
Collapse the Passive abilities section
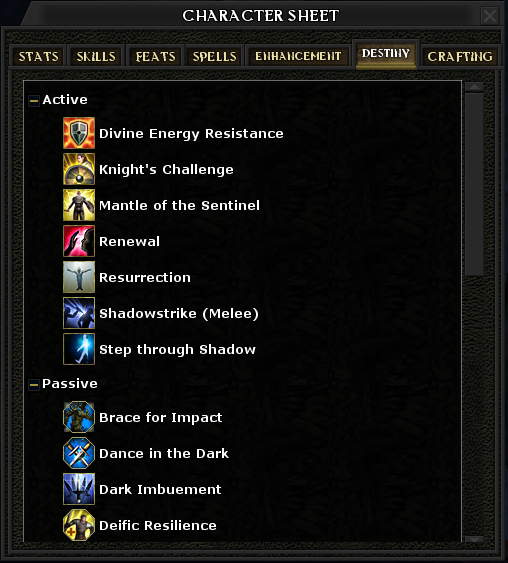(x=34, y=385)
